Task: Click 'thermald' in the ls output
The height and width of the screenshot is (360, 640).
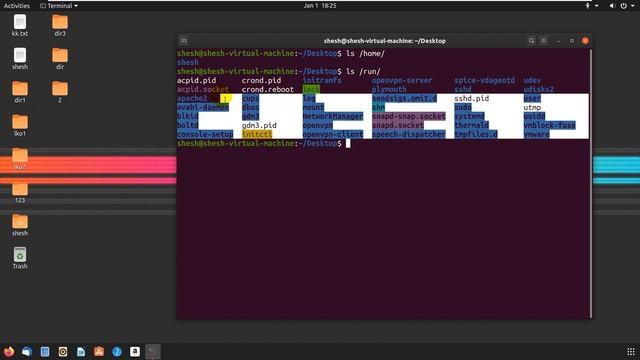Action: [471, 125]
